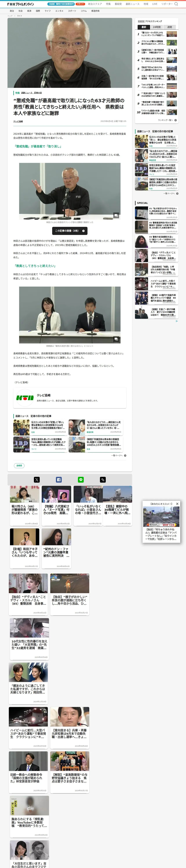The width and height of the screenshot is (186, 868).
Task: Click the ad info icon in sidebar
Action: [x=177, y=321]
